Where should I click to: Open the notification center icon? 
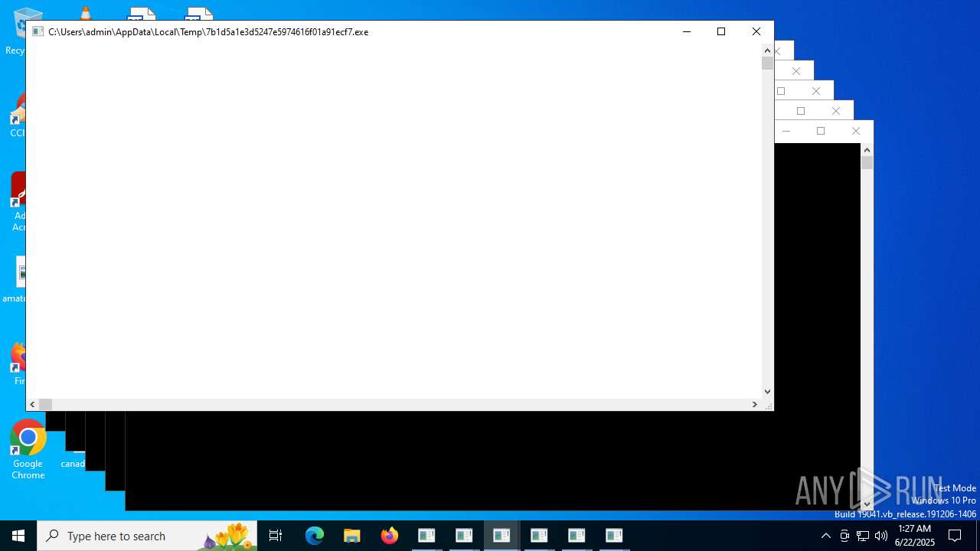point(955,536)
